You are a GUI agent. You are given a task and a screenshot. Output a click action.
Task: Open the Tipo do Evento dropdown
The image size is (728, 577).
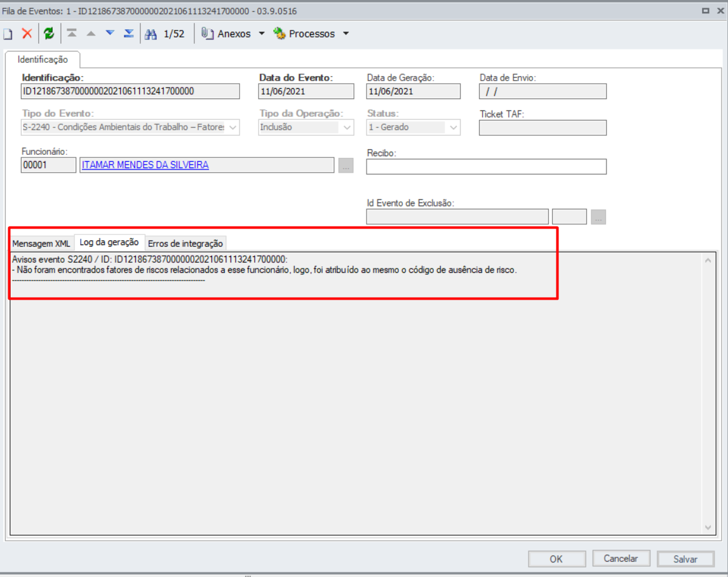tap(233, 127)
